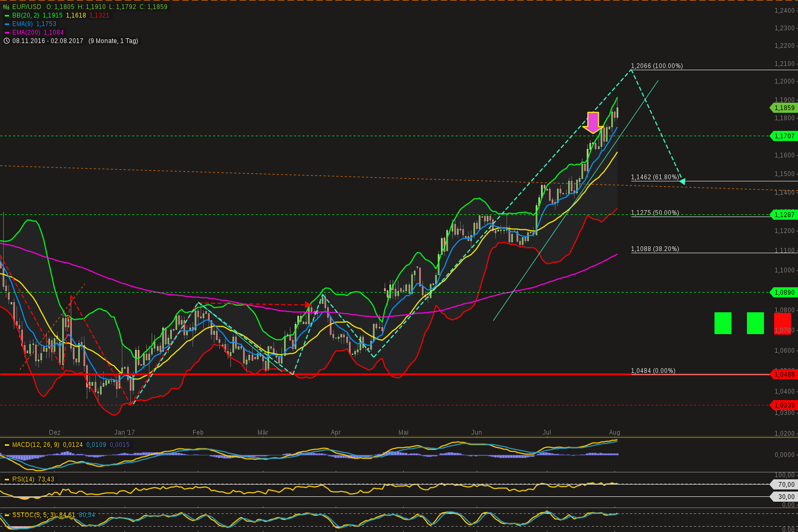Screen dimensions: 798x532
Task: Click the Bollinger upper value 1,1915
Action: click(53, 15)
